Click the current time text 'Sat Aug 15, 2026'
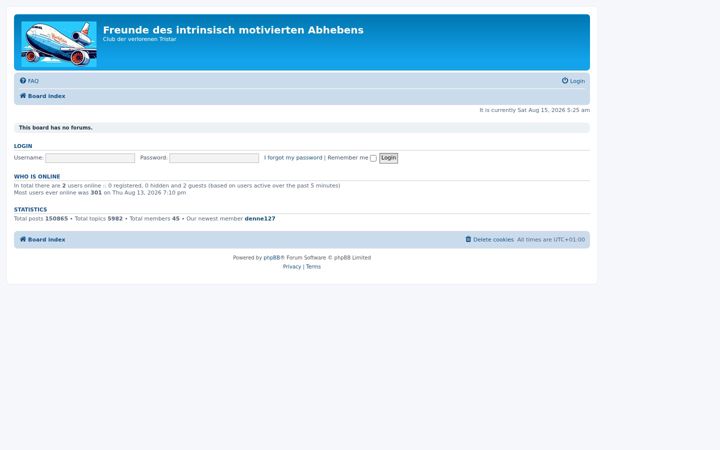The height and width of the screenshot is (450, 720). coord(540,110)
